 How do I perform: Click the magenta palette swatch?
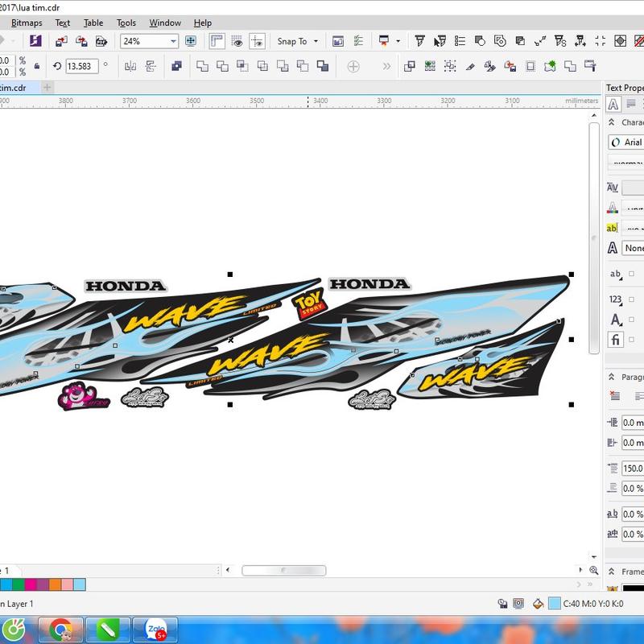pyautogui.click(x=31, y=584)
